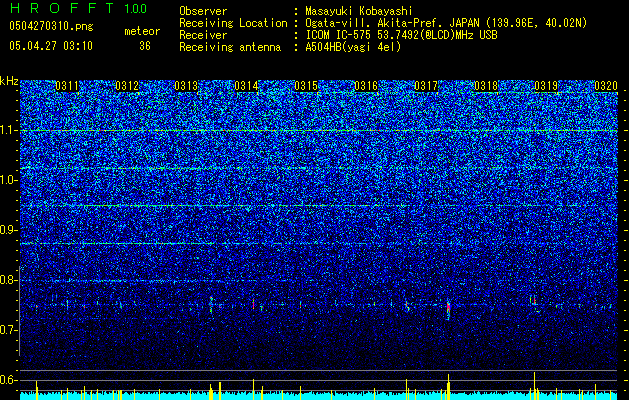
Task: Click the 0318 time marker
Action: (x=486, y=86)
